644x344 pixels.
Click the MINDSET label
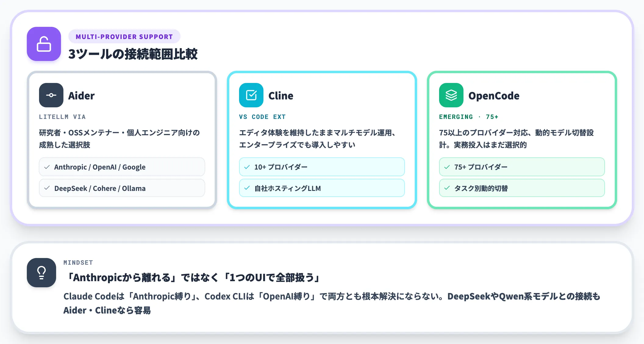(78, 263)
